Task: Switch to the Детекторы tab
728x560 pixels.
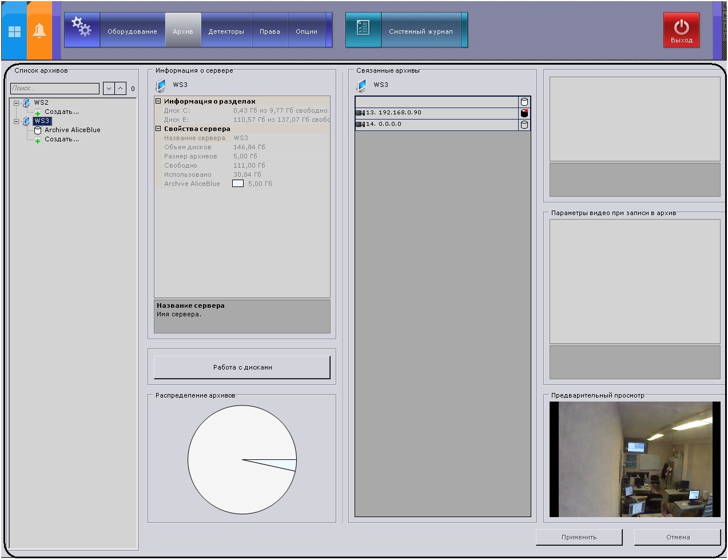Action: [x=226, y=31]
